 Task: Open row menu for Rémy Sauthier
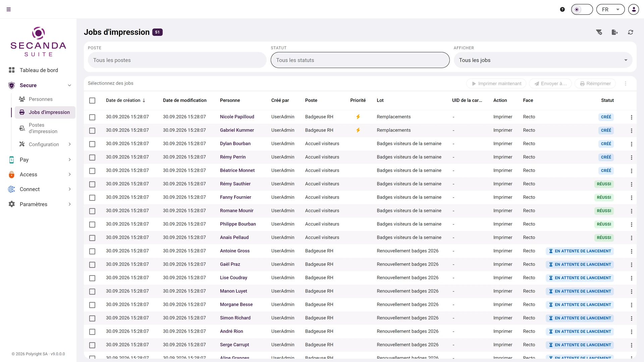point(632,184)
